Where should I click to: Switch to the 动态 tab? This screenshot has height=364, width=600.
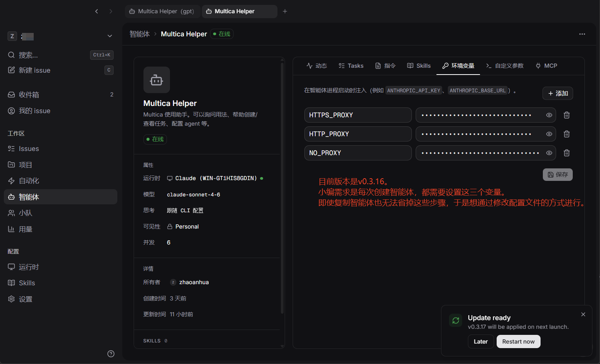(x=317, y=66)
